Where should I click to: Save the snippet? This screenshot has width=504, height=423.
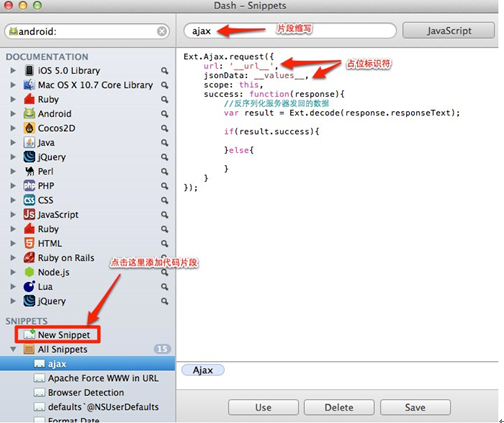click(x=415, y=407)
